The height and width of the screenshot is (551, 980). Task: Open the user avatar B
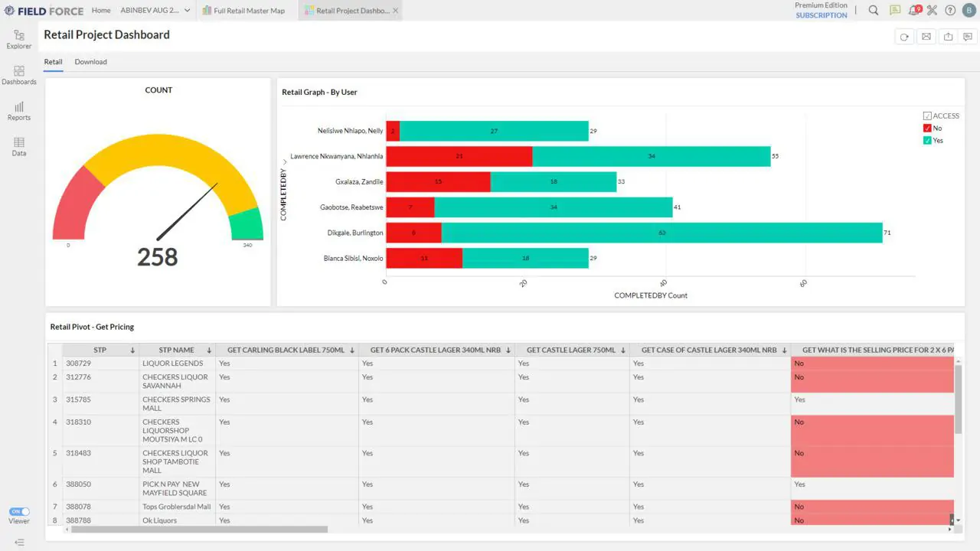(969, 11)
